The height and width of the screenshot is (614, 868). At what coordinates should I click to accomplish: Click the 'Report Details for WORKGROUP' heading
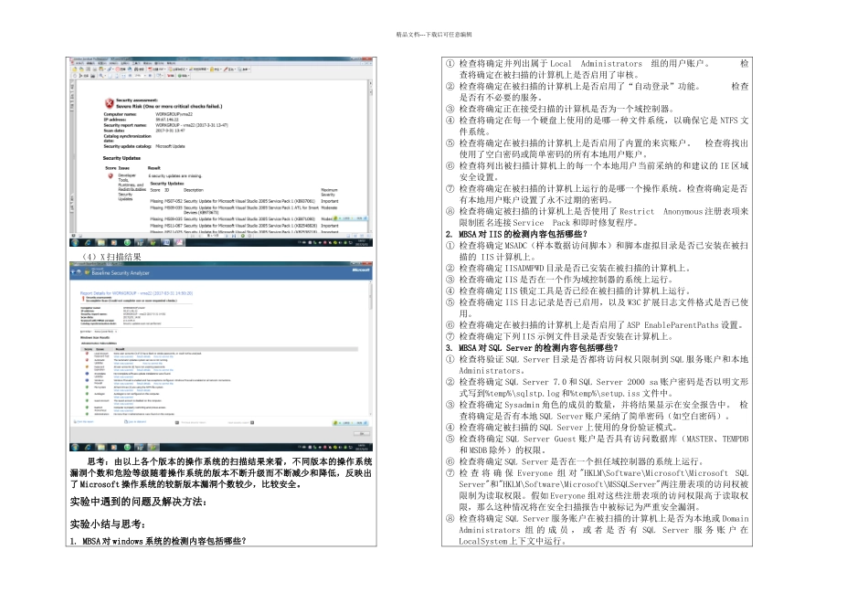point(137,293)
